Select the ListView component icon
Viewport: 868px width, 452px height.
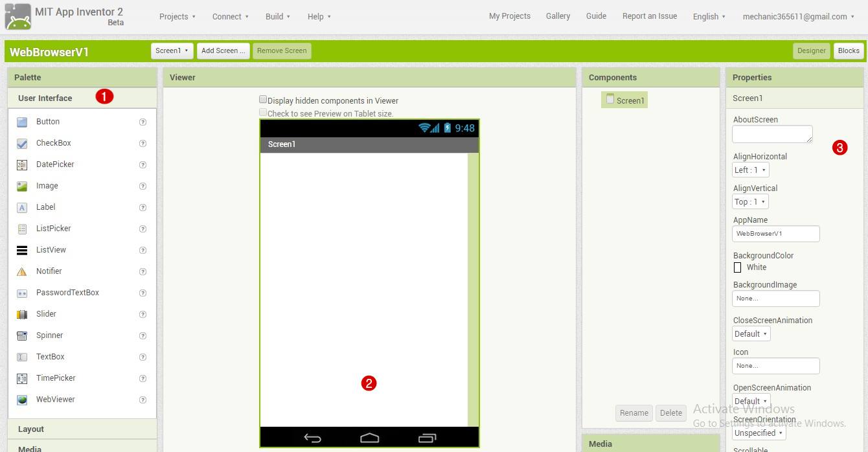(x=22, y=250)
